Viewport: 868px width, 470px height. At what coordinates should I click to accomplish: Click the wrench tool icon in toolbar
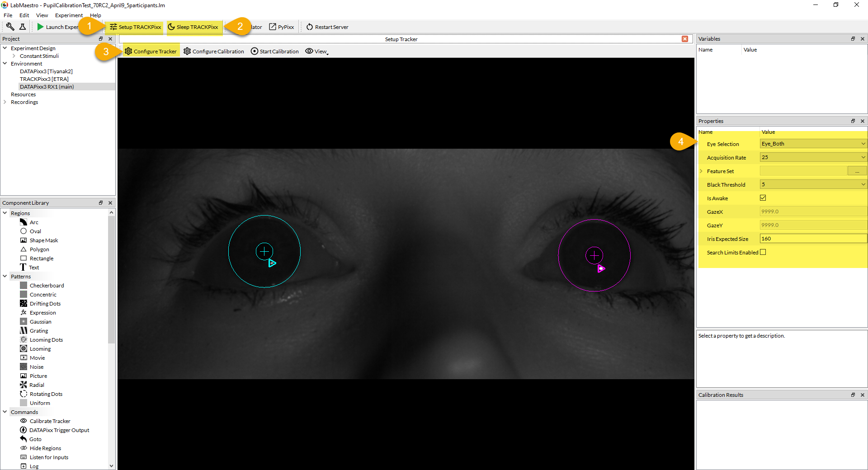tap(10, 27)
